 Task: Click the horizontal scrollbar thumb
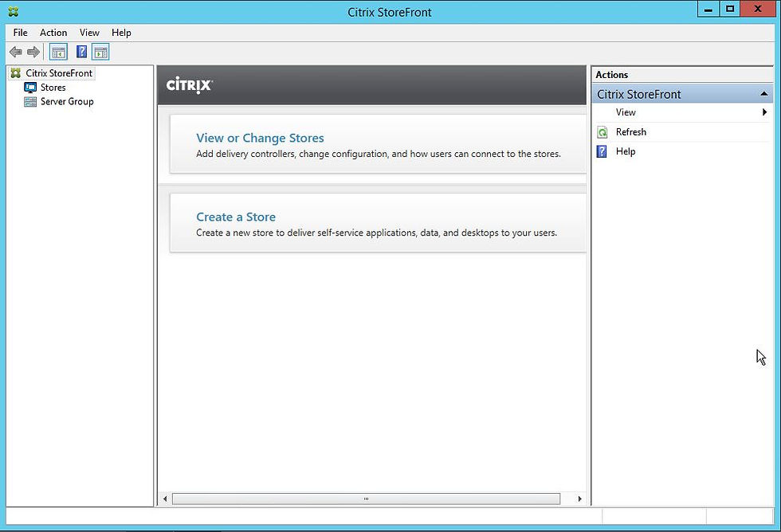[x=366, y=499]
